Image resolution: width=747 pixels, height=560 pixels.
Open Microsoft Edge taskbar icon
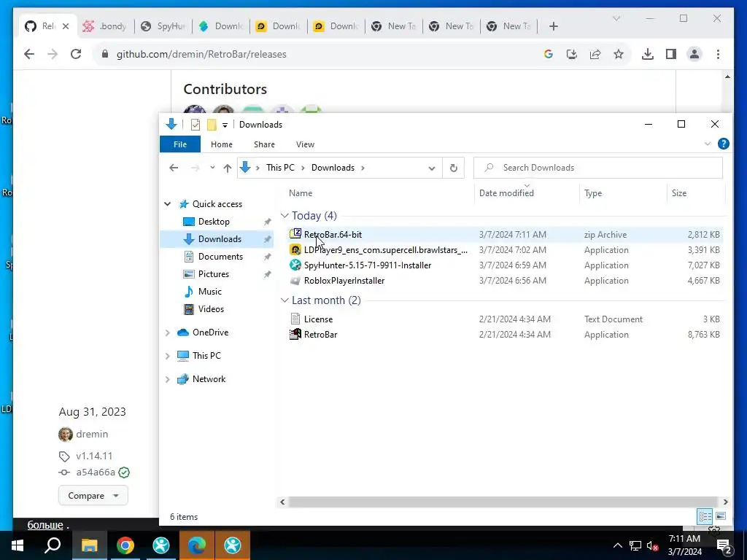click(x=197, y=545)
